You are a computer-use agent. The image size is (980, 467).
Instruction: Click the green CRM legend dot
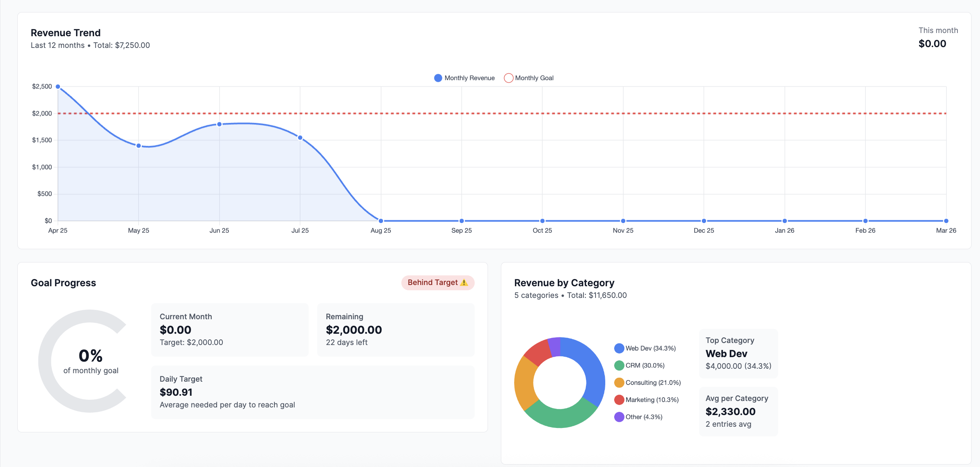(x=619, y=365)
